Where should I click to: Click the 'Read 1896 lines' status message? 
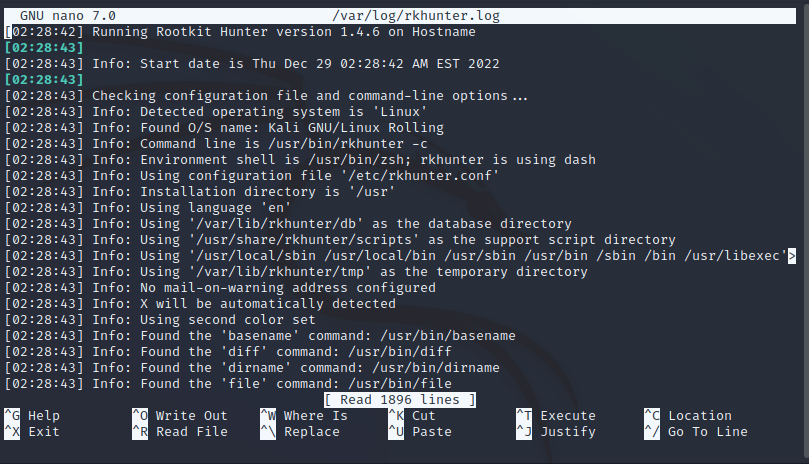coord(399,400)
